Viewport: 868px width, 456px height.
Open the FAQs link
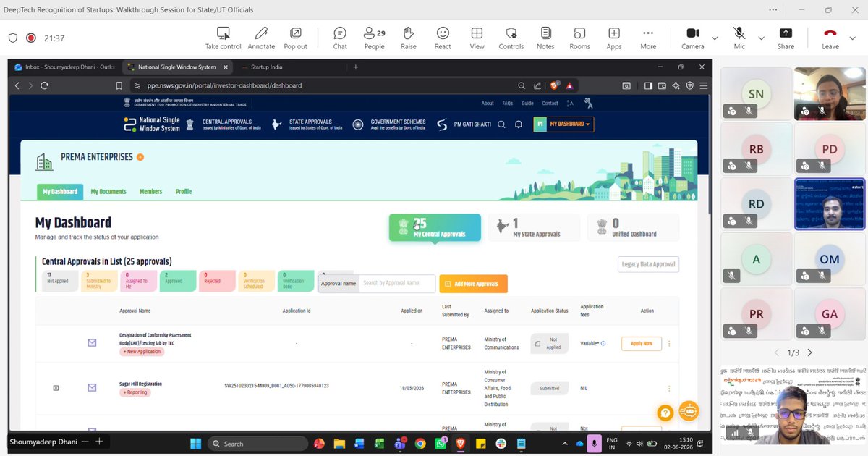[508, 104]
